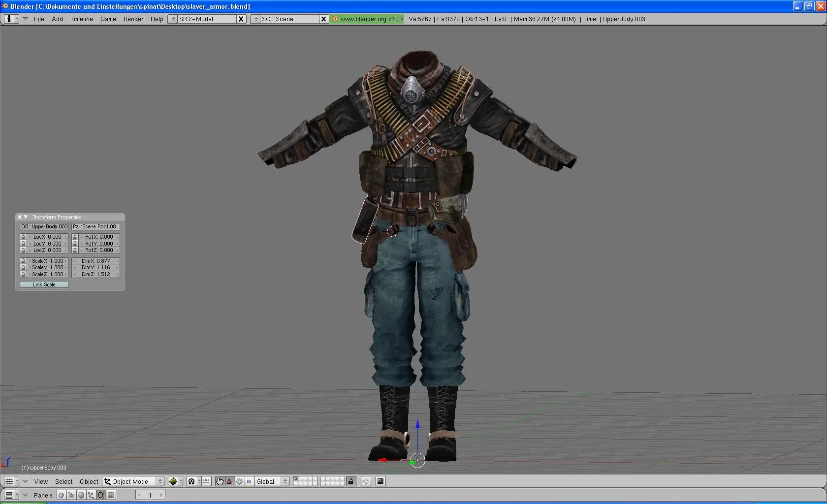
Task: Click the DimZ 1.512 value field
Action: click(96, 274)
